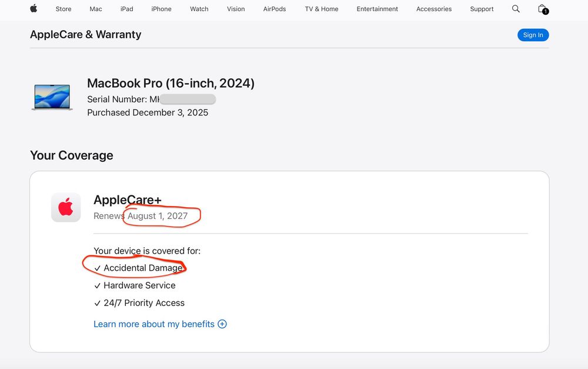Open the Mac menu item

(x=96, y=9)
